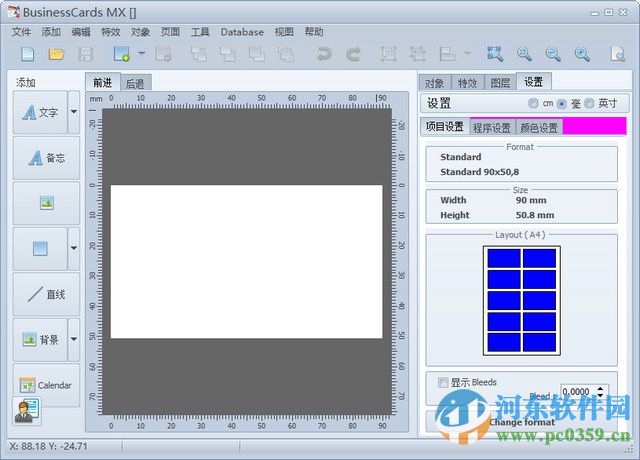
Task: Open the 页面 menu
Action: click(x=170, y=32)
